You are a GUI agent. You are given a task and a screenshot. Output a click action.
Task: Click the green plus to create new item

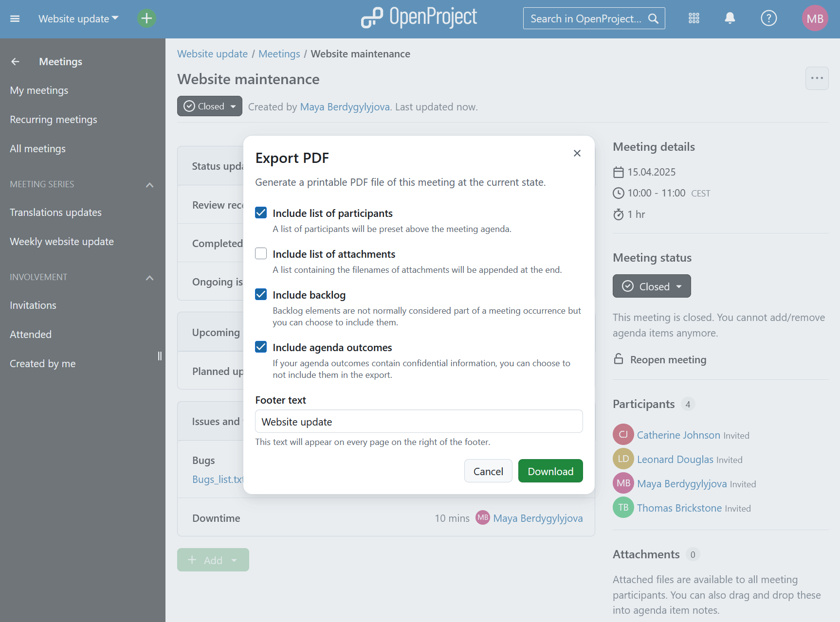click(x=146, y=18)
